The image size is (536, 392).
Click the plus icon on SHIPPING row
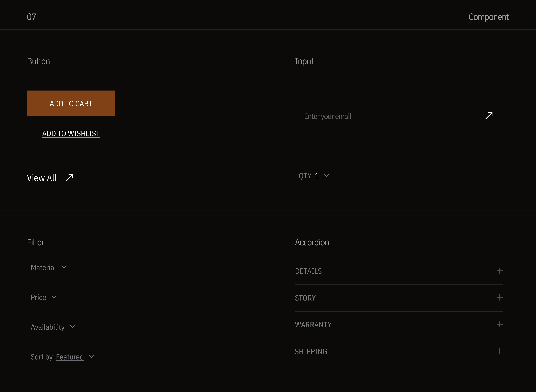[x=500, y=351]
